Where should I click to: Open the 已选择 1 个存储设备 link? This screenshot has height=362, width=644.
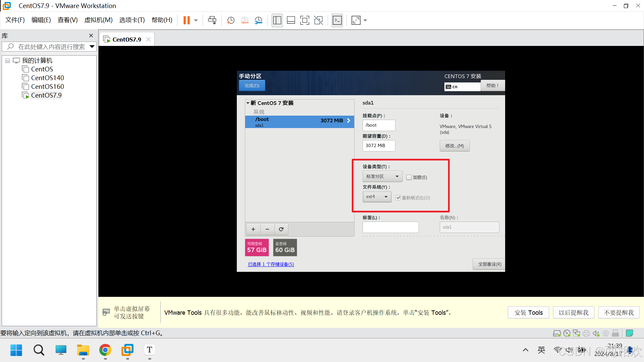[271, 264]
